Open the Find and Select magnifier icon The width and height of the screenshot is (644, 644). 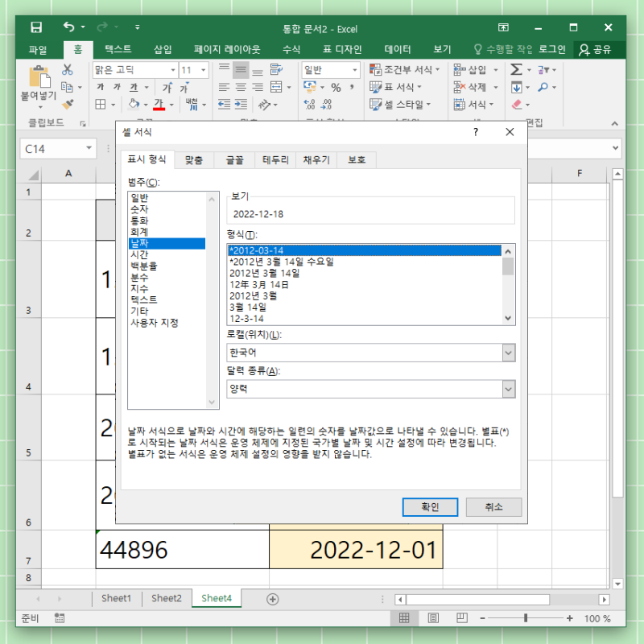(x=543, y=87)
